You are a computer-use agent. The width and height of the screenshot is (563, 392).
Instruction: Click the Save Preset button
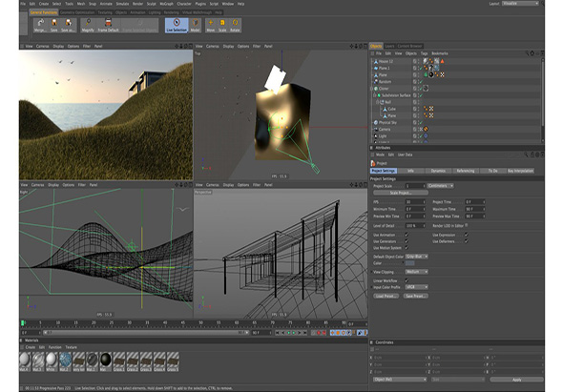click(x=415, y=297)
